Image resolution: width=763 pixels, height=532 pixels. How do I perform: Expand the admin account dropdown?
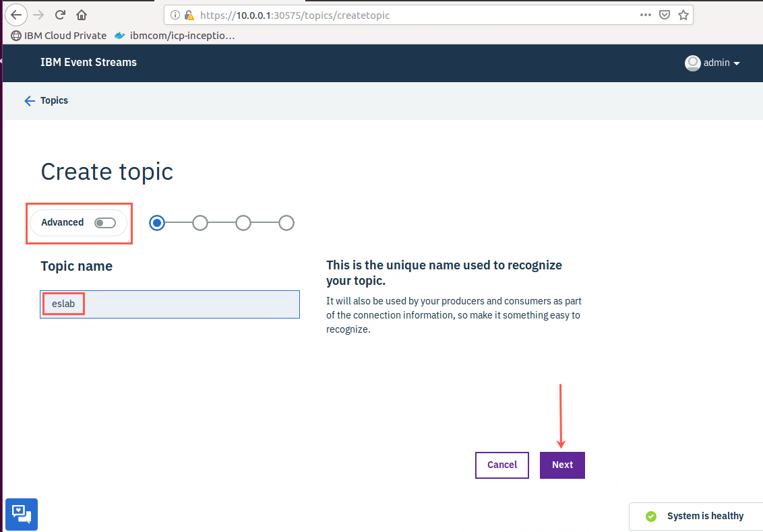click(736, 63)
